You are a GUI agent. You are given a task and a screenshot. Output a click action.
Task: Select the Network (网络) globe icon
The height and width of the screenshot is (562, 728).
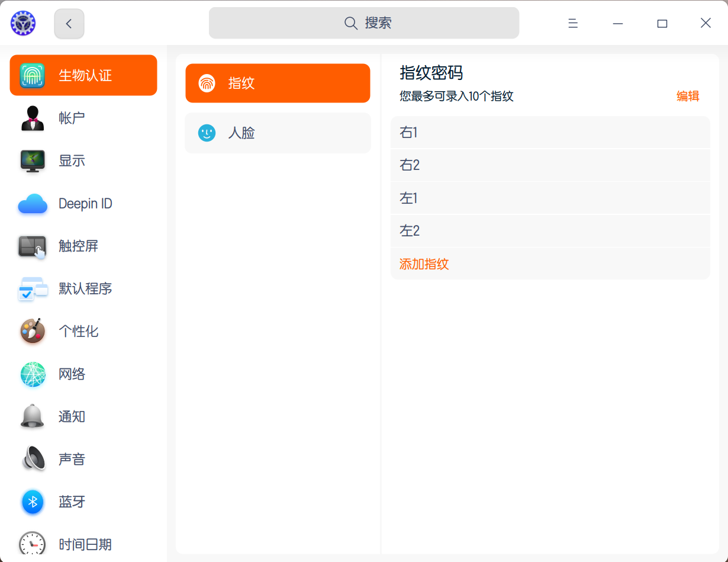click(33, 374)
